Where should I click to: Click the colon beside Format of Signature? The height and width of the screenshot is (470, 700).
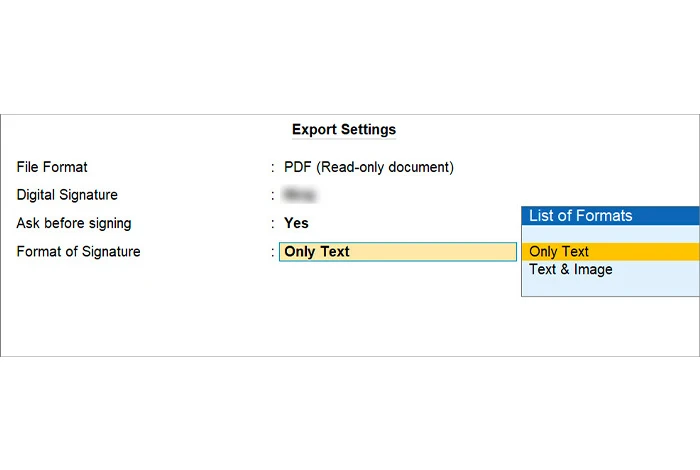tap(273, 252)
